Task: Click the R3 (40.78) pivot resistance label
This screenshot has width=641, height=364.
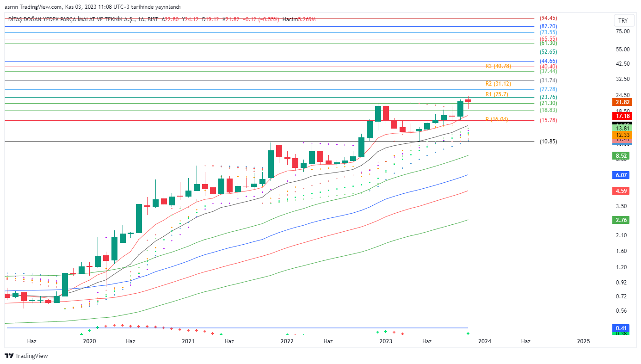Action: [x=498, y=66]
